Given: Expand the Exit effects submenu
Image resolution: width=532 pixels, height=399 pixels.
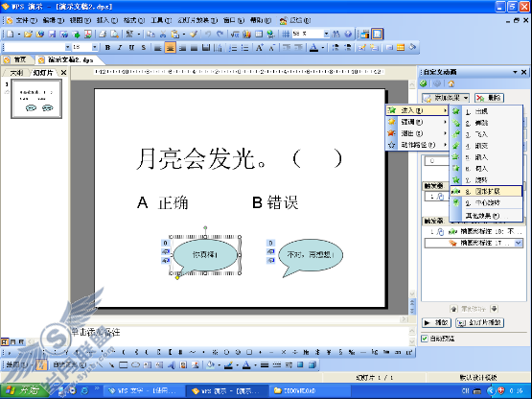Looking at the screenshot, I should [x=417, y=133].
